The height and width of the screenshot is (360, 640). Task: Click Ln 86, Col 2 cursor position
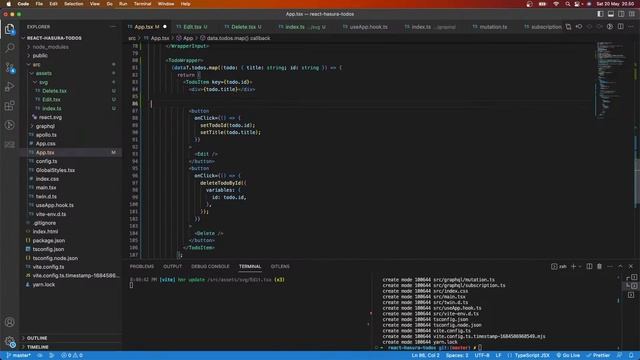(425, 356)
